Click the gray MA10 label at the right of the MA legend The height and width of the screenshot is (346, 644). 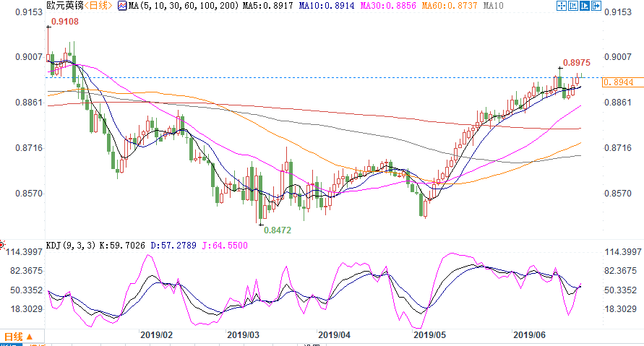493,6
